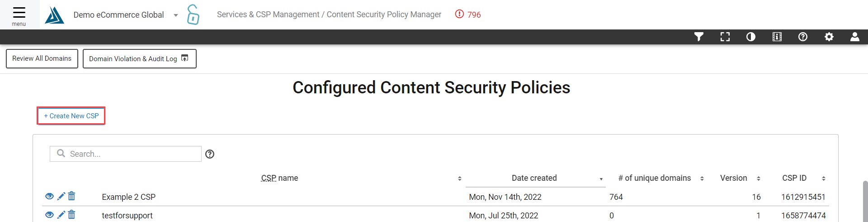Open the user profile icon
Viewport: 868px width, 222px height.
tap(855, 37)
